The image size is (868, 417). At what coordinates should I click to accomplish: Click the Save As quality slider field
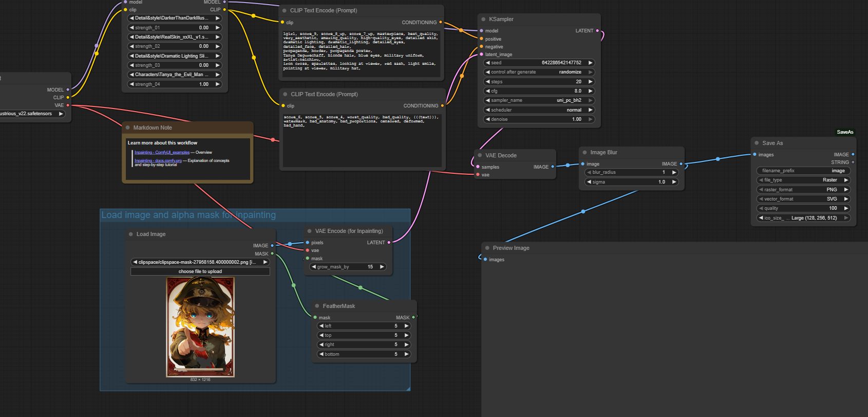tap(803, 208)
